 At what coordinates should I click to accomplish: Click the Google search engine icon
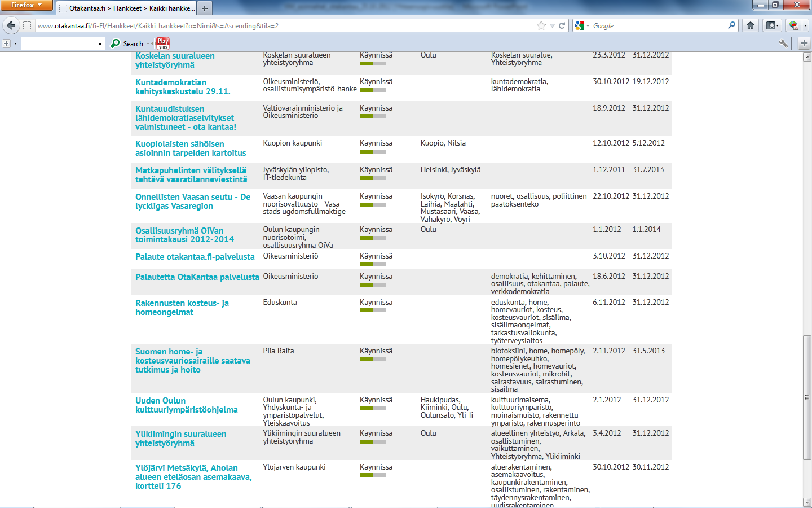[x=579, y=25]
